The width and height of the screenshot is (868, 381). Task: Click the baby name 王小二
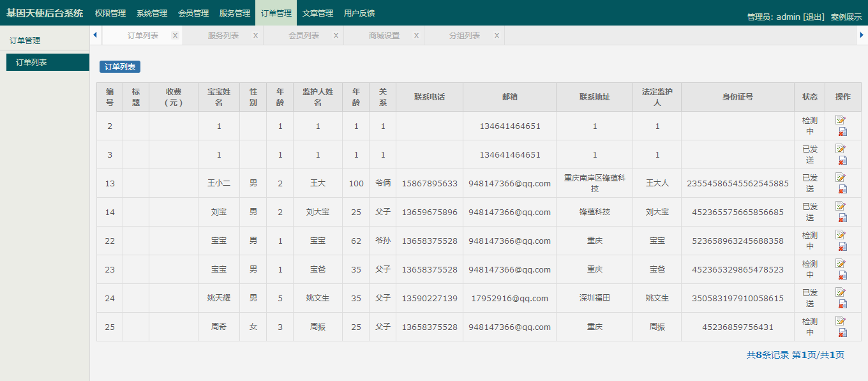tap(219, 183)
